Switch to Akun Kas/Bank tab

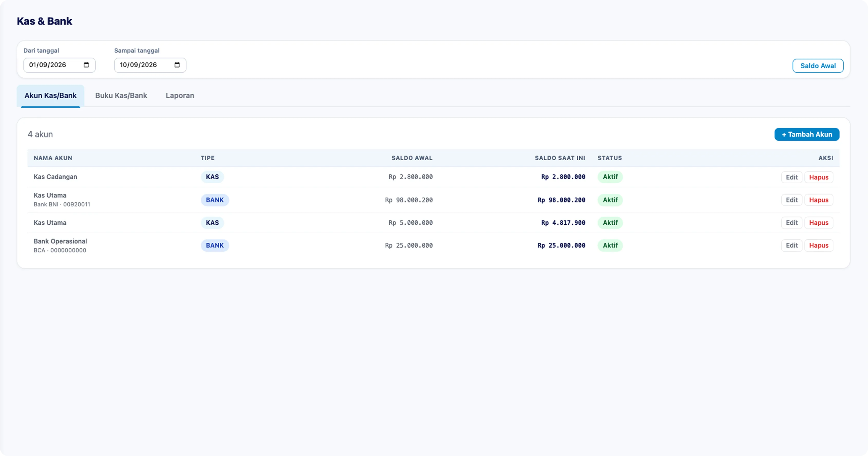pos(51,96)
